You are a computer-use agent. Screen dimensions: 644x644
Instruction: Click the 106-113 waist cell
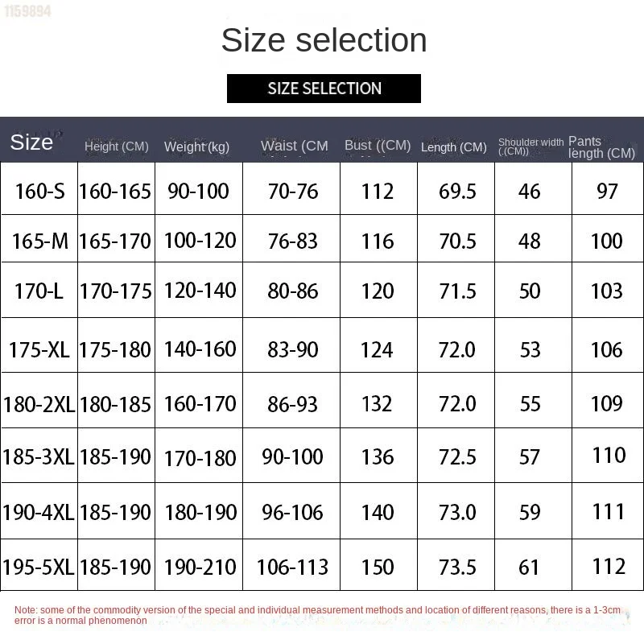click(292, 567)
